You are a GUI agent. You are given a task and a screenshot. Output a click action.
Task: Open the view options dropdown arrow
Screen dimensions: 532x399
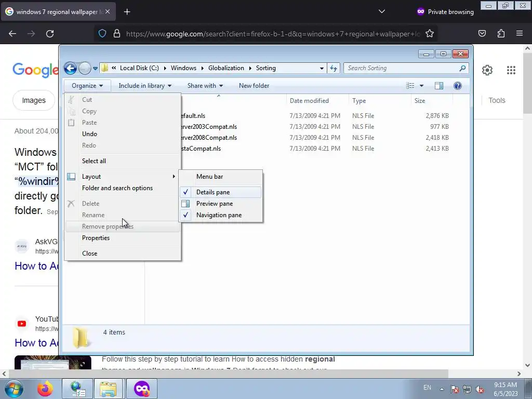[421, 86]
